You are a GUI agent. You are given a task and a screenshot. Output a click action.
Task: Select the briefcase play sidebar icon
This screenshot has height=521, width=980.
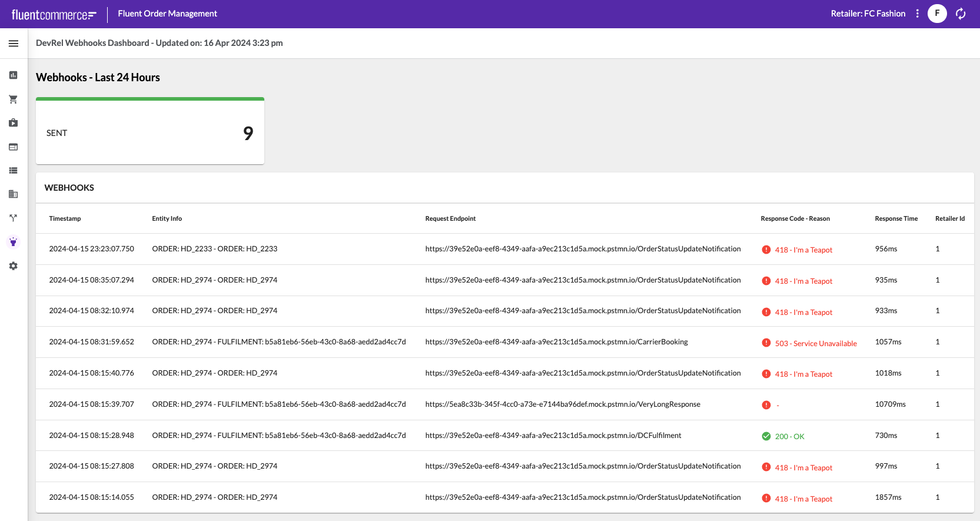click(x=14, y=123)
